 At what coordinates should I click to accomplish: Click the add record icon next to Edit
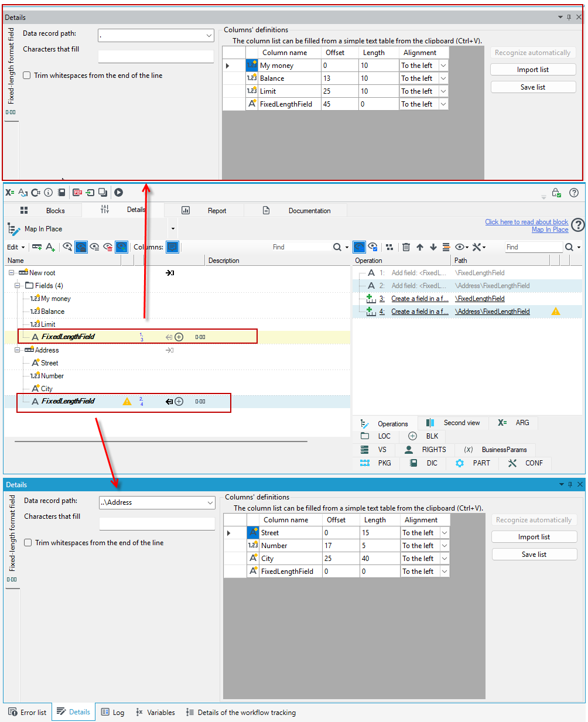(37, 247)
